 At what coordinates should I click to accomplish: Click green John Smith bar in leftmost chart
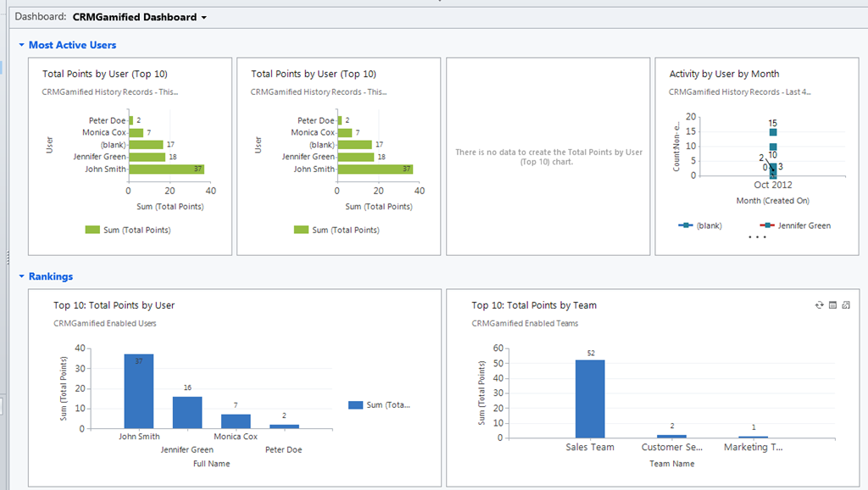point(167,169)
